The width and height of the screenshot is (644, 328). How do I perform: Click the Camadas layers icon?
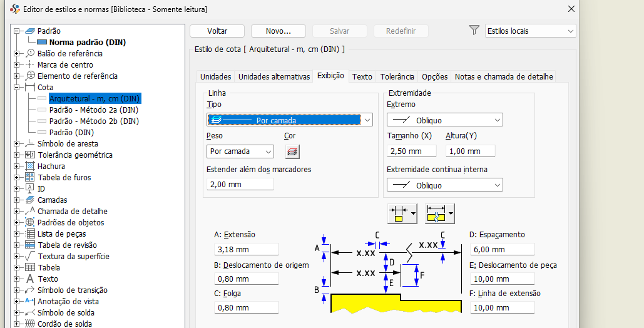[x=30, y=200]
